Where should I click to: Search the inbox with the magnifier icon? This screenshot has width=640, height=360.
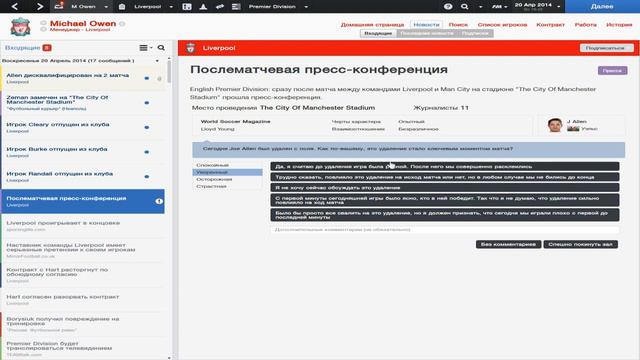pyautogui.click(x=161, y=48)
